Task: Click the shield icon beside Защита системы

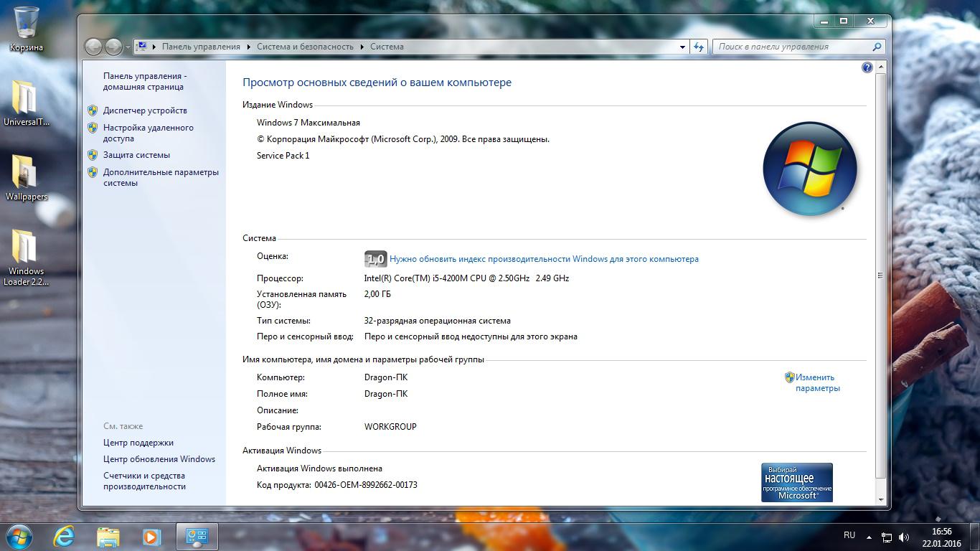Action: [93, 155]
